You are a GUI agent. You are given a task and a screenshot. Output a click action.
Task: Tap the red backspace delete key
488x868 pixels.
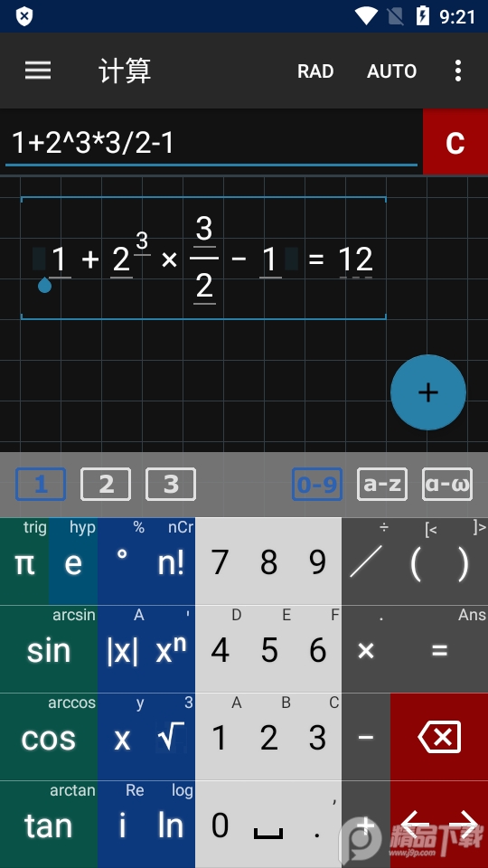tap(439, 737)
